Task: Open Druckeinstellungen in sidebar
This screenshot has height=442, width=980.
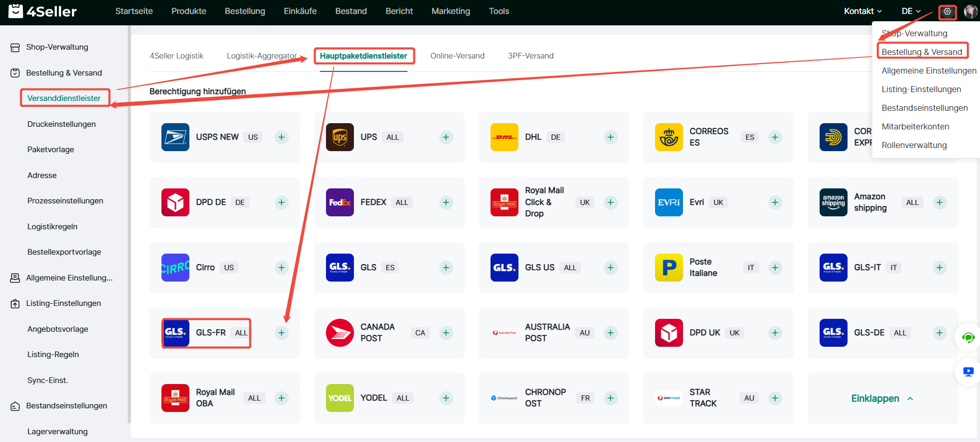Action: coord(62,124)
